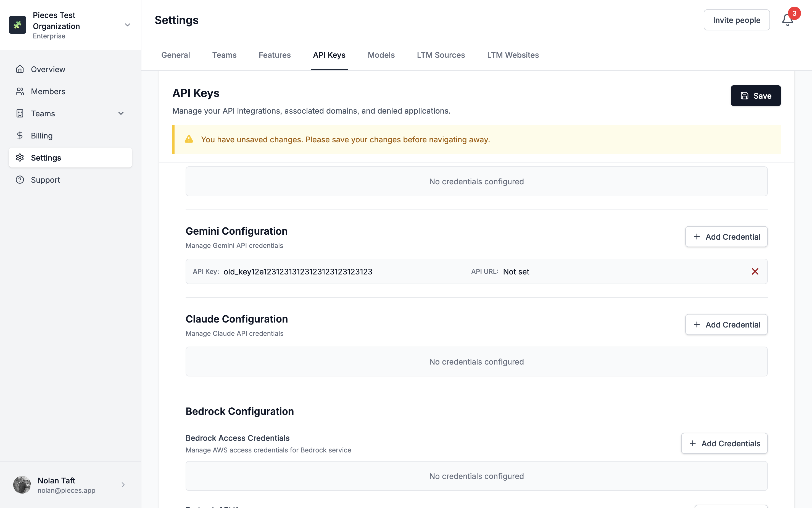Add Bedrock access credentials
This screenshot has height=508, width=812.
pyautogui.click(x=724, y=444)
